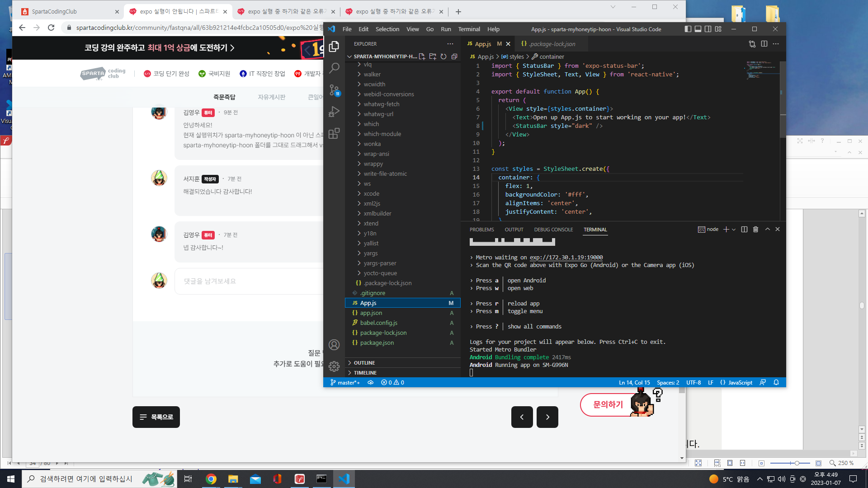The height and width of the screenshot is (488, 868).
Task: Open editor more actions ellipsis menu
Action: click(x=776, y=44)
